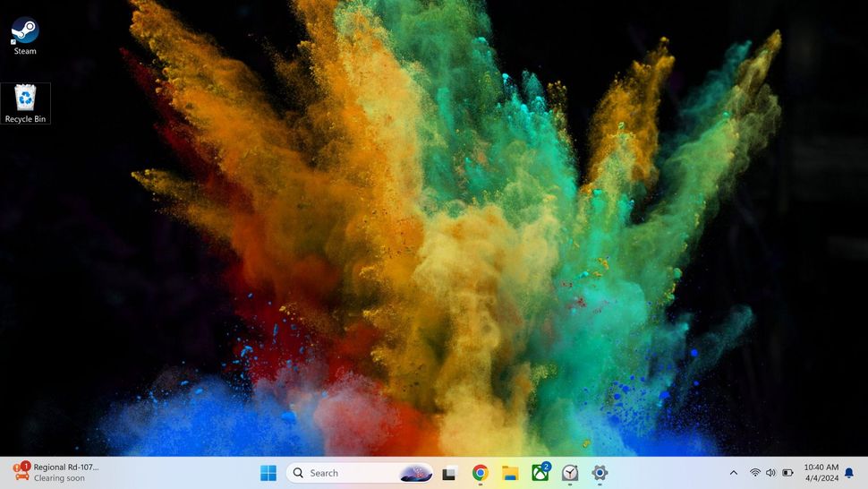Open Wi-Fi network status icon
This screenshot has width=868, height=489.
tap(755, 473)
